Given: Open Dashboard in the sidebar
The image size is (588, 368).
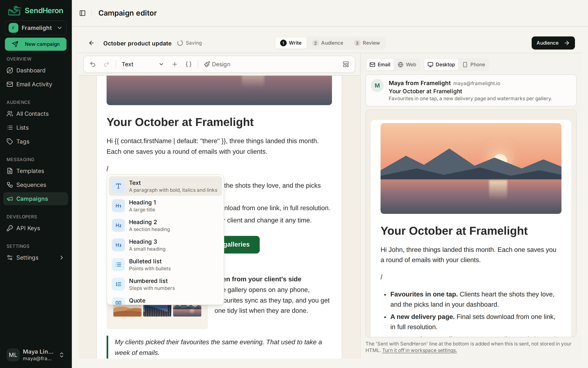Looking at the screenshot, I should (36, 70).
